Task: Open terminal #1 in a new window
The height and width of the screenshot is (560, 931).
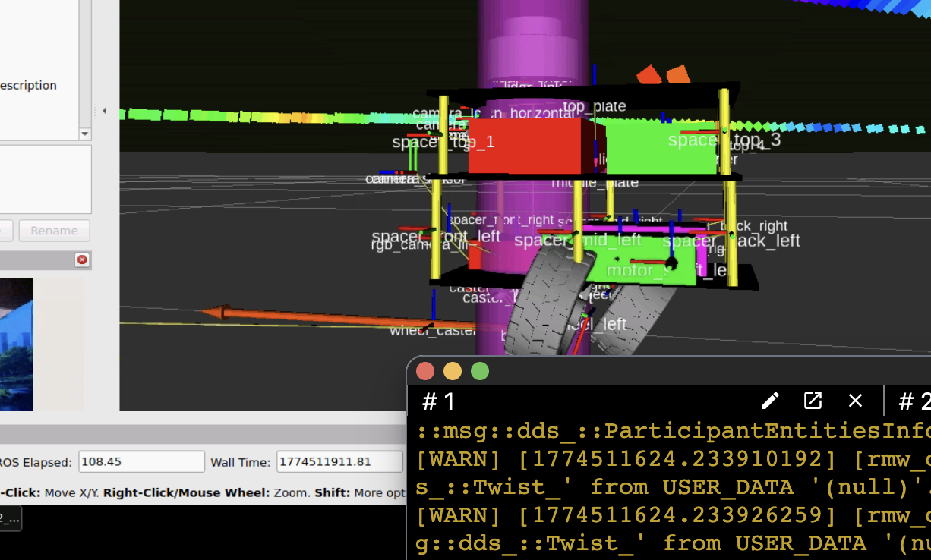Action: (813, 401)
